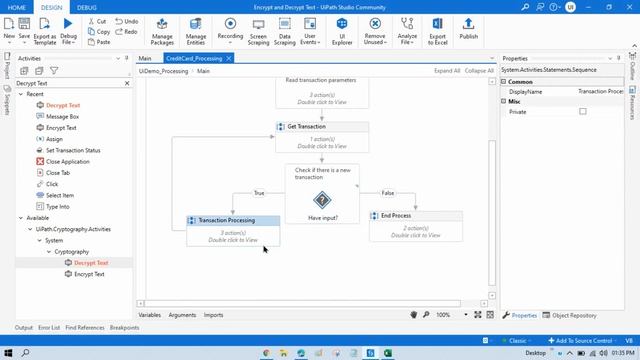This screenshot has height=360, width=640.
Task: Collapse UiPath.Cryptography.Activities node
Action: [30, 229]
